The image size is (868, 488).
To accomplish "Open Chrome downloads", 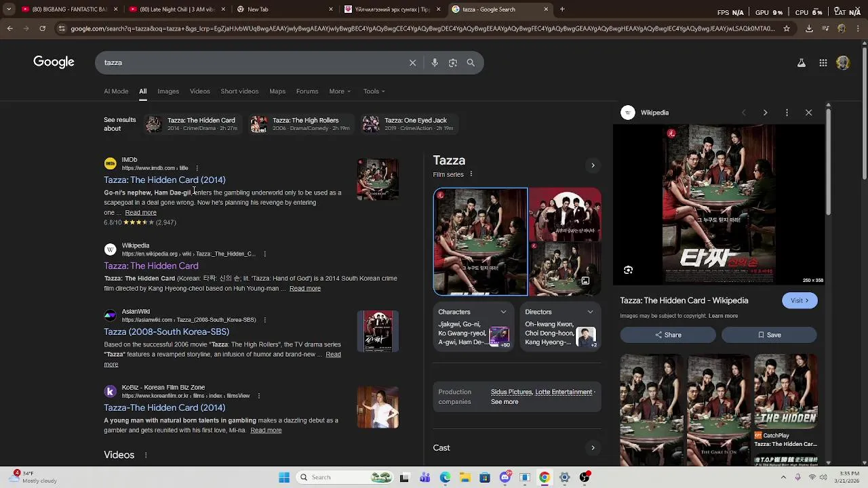I will [809, 28].
